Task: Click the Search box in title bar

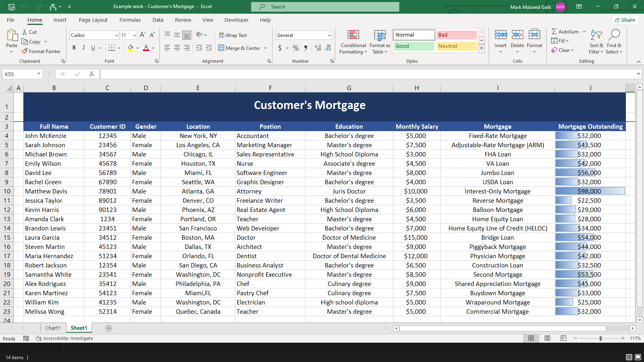Action: click(x=325, y=7)
